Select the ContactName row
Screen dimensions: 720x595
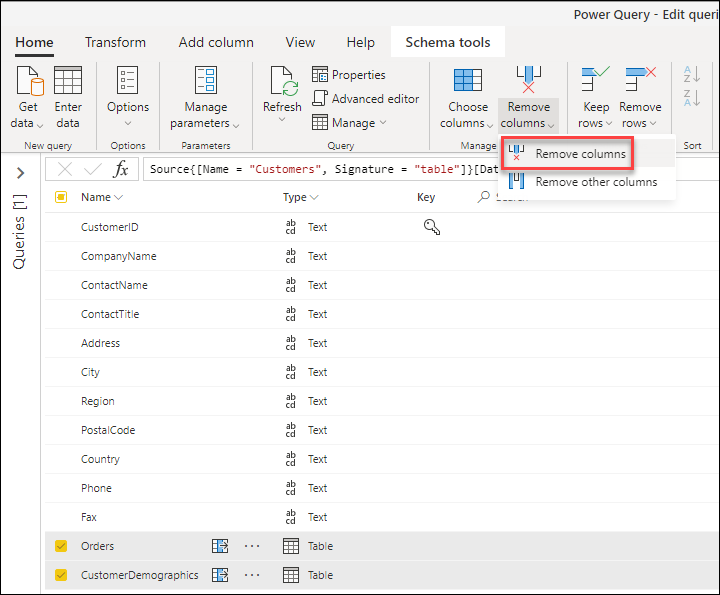382,285
